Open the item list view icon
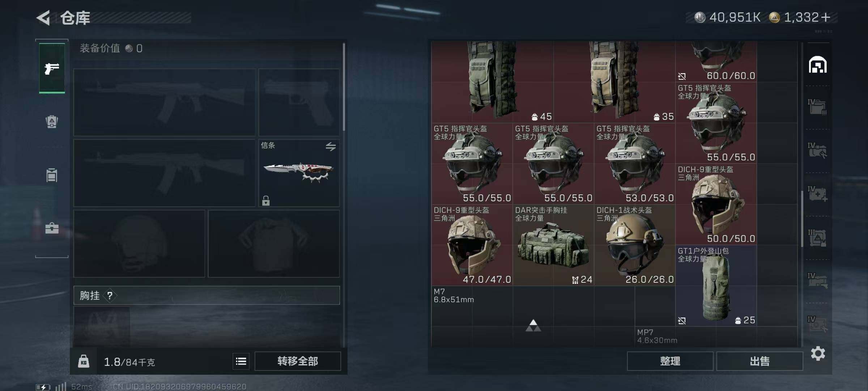The width and height of the screenshot is (868, 391). 241,361
